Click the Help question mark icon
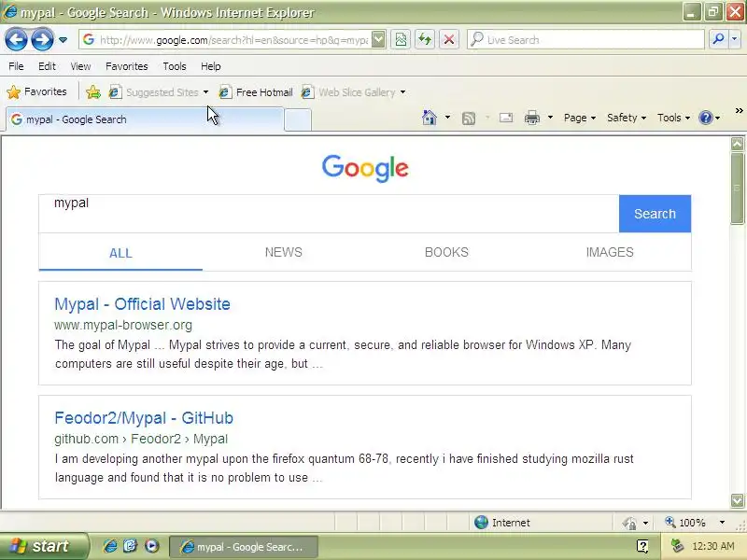The height and width of the screenshot is (560, 747). (706, 118)
